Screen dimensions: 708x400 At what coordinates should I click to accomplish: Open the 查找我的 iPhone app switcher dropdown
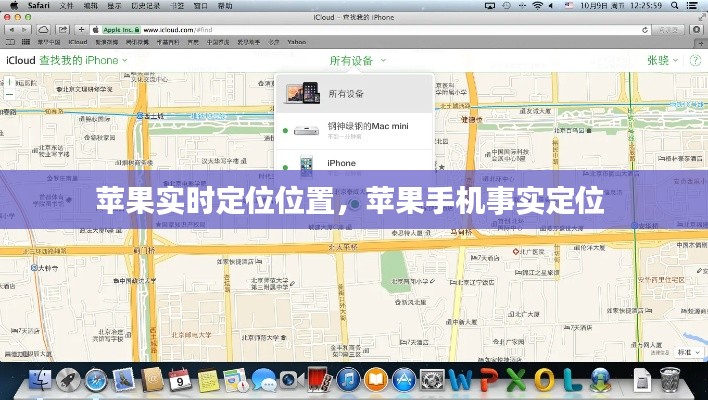click(x=68, y=60)
